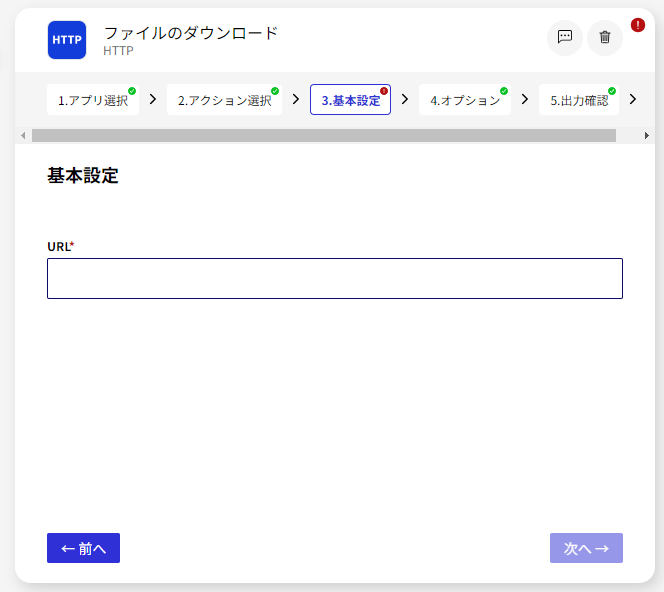Screen dimensions: 664x592
Task: Click the ファイルのダウンロード title text
Action: pos(191,33)
